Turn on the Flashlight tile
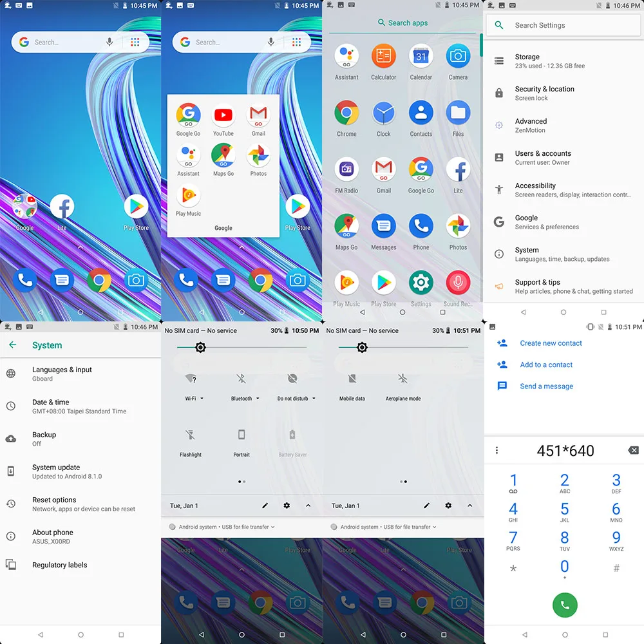Viewport: 644px width, 644px height. [191, 435]
